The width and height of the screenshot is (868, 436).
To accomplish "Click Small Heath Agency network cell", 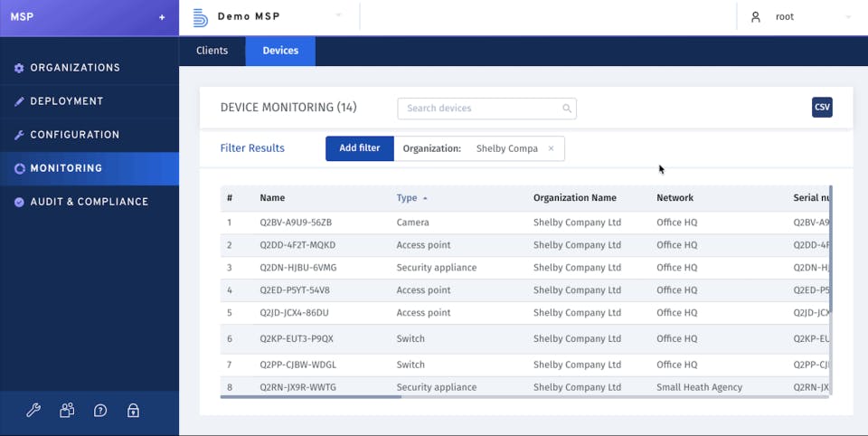I will tap(699, 387).
